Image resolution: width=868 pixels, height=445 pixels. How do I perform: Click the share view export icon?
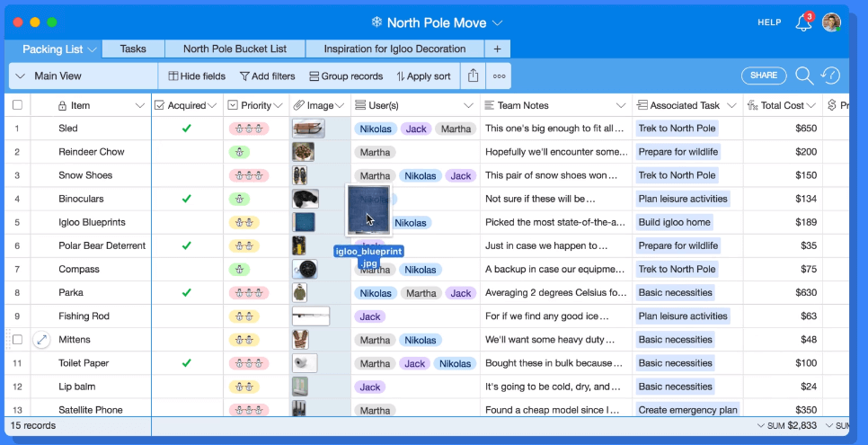click(473, 76)
